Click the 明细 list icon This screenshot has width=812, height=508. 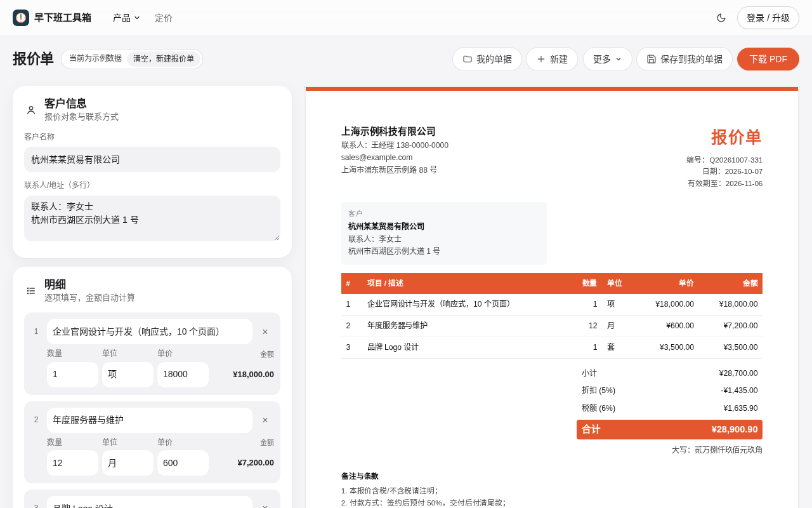(31, 291)
